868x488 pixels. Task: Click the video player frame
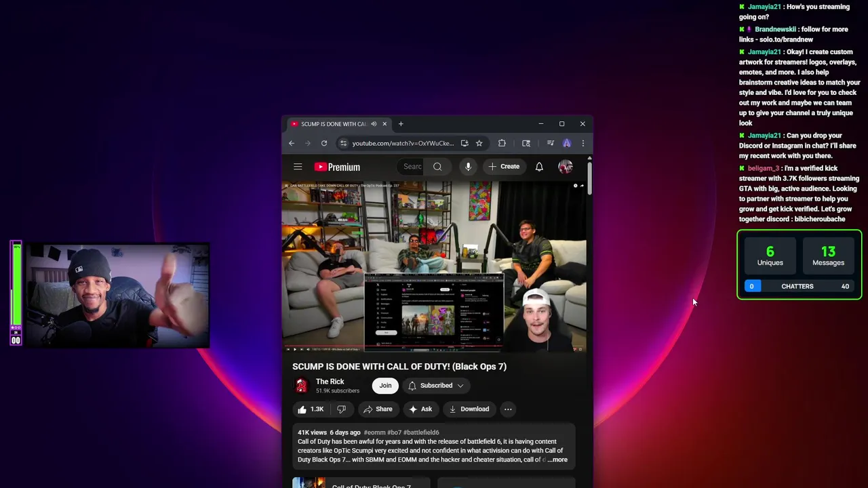coord(434,267)
